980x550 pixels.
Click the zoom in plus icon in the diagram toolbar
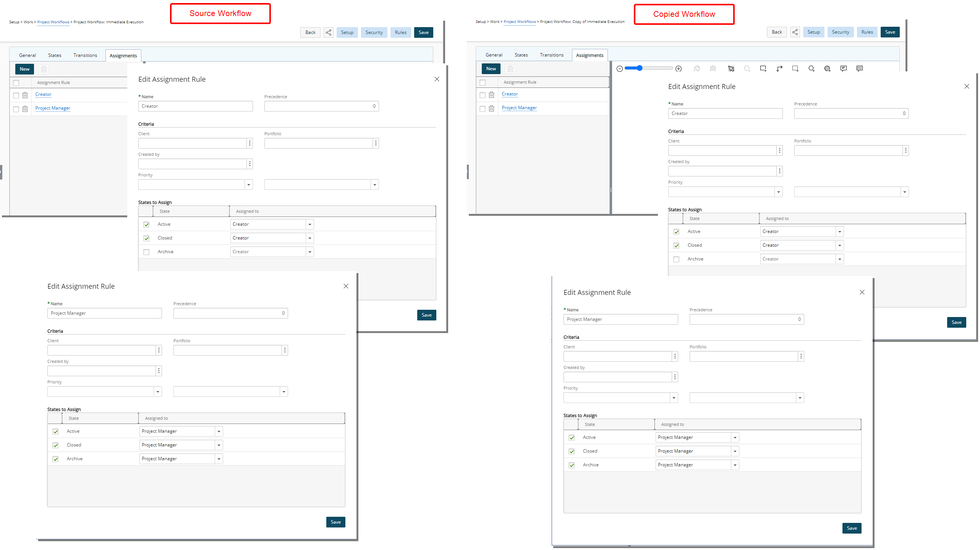pos(679,69)
